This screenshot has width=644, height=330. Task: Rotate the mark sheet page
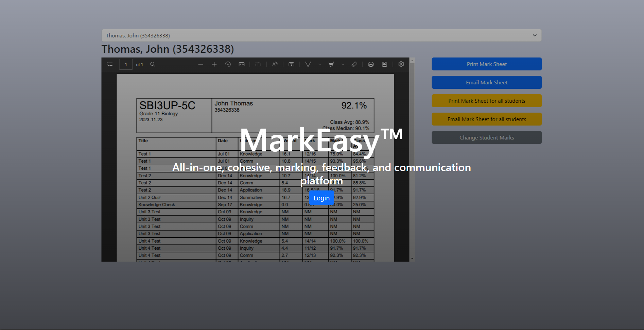pos(228,64)
